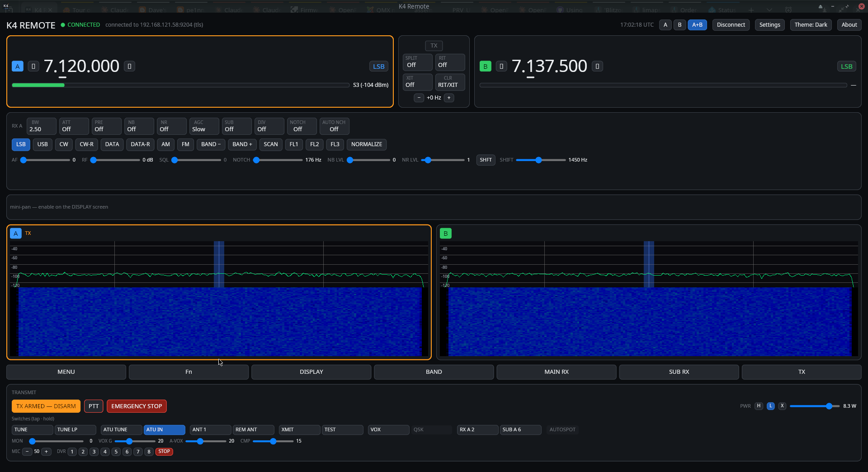Select the blue VFO A badge
This screenshot has height=472, width=868.
point(18,67)
